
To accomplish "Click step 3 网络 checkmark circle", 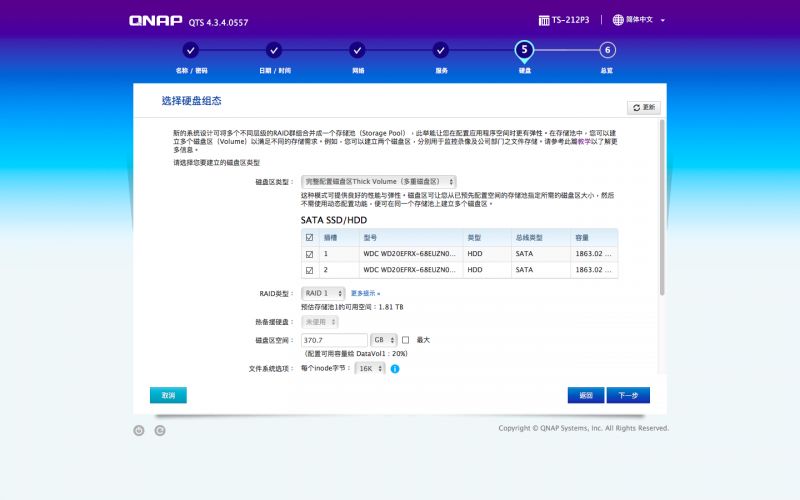I will click(357, 50).
